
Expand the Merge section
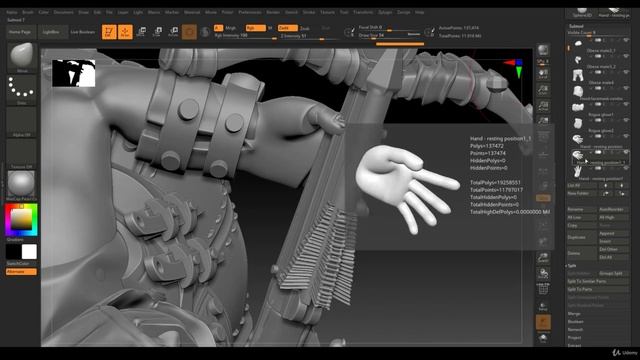pos(573,313)
